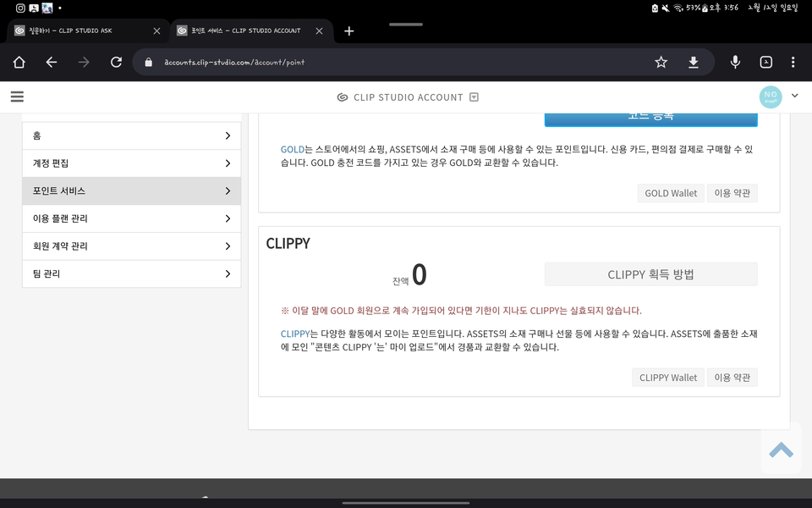Open the GOLD Wallet button
The image size is (812, 508).
671,193
